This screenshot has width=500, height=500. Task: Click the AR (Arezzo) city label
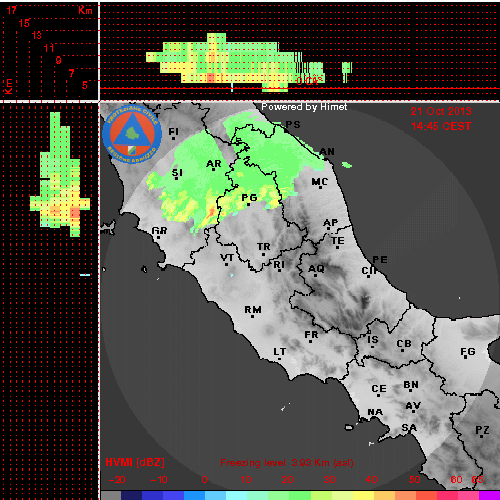[214, 164]
